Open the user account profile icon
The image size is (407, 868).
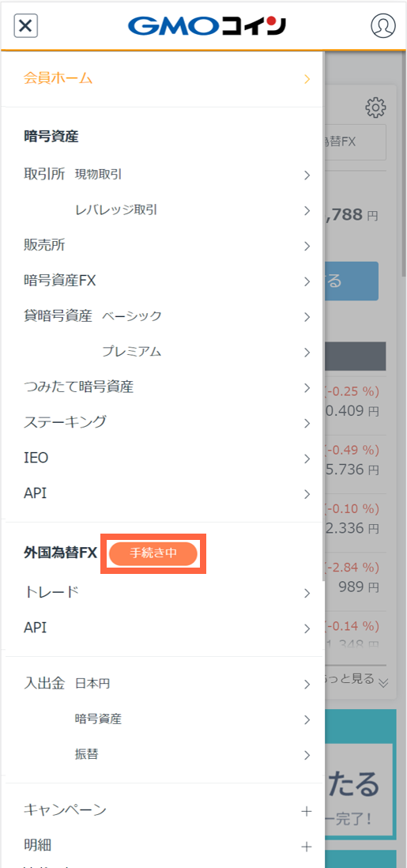[383, 25]
